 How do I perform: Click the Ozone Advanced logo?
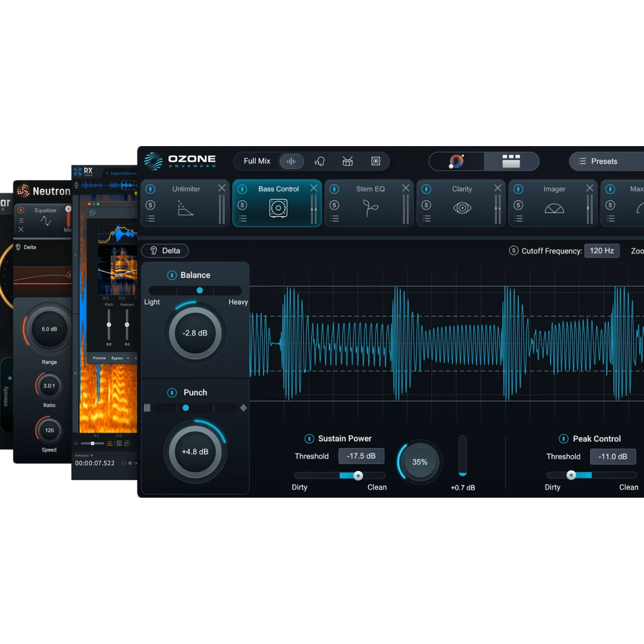180,161
